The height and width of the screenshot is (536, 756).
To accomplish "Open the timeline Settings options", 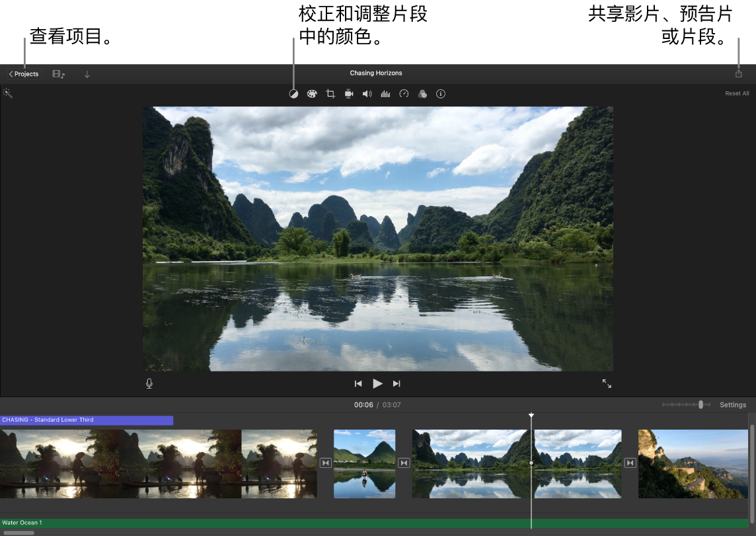I will (x=733, y=404).
